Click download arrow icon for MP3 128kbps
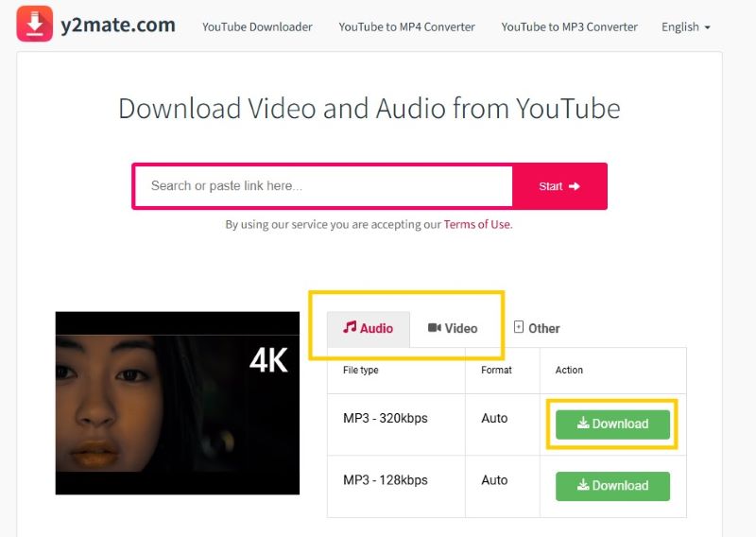Screen dimensions: 756x537 [x=583, y=486]
